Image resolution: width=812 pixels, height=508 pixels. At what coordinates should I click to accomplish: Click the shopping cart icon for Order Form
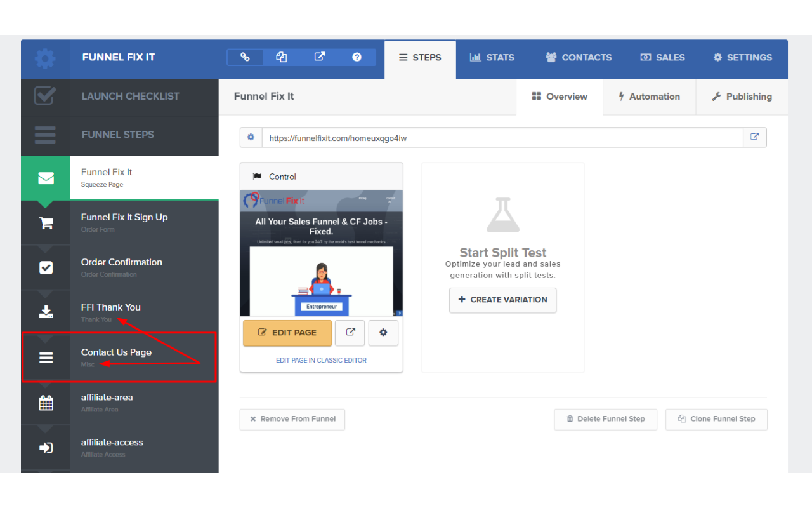[46, 223]
